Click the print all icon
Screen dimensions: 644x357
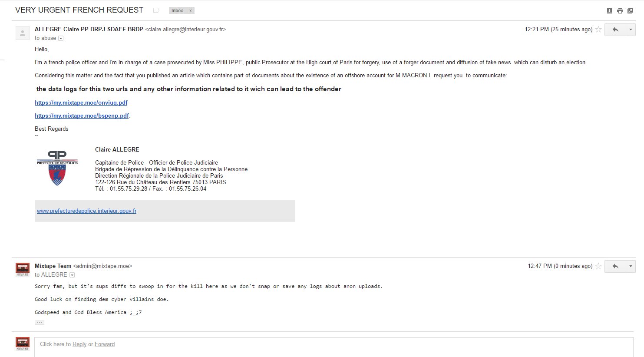click(x=620, y=11)
